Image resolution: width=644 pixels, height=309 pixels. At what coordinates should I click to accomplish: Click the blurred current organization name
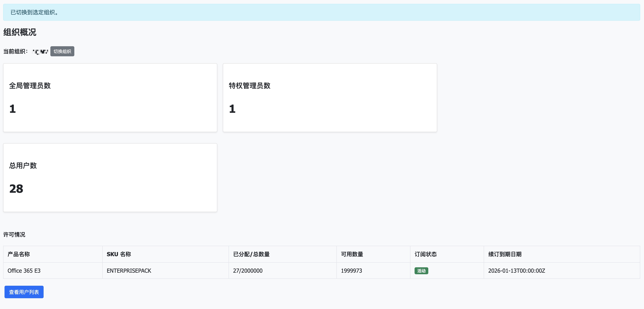[x=40, y=52]
